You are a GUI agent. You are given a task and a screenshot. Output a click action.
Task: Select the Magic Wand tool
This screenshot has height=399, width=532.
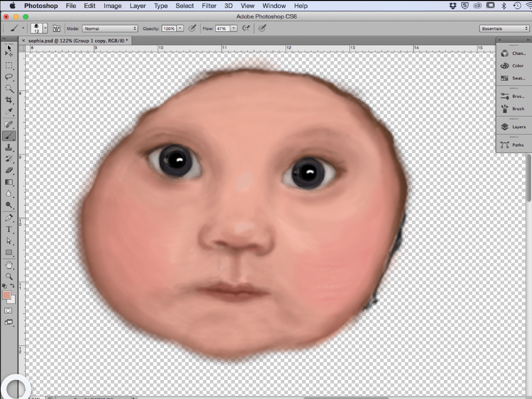9,89
